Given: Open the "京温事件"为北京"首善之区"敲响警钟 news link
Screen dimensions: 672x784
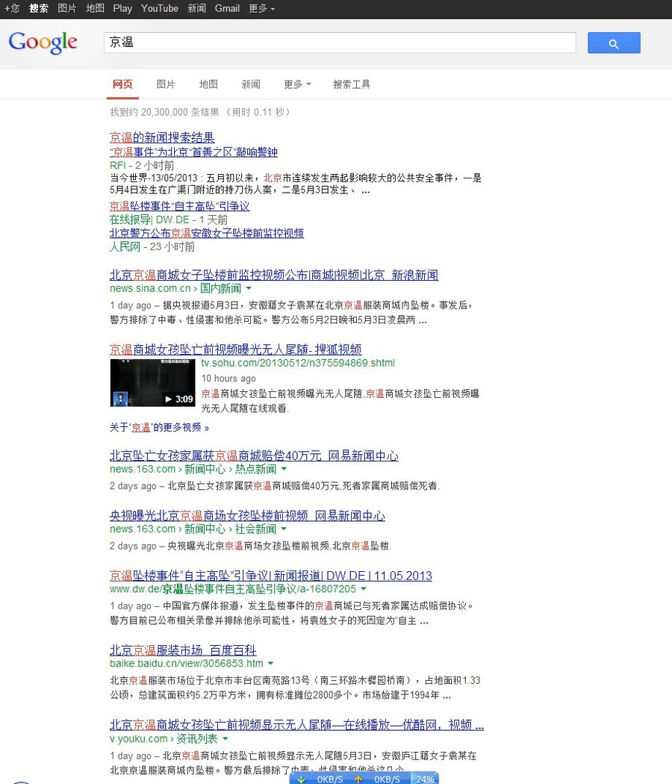Looking at the screenshot, I should (x=193, y=152).
